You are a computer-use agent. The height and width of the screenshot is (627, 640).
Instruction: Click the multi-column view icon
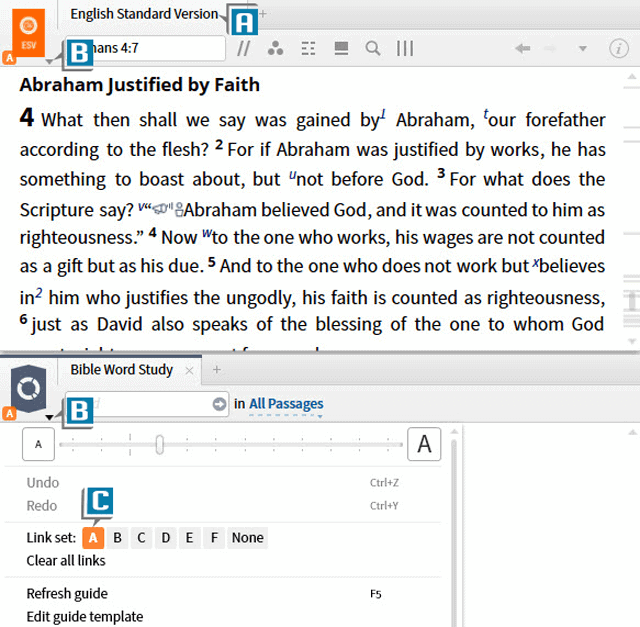[405, 48]
